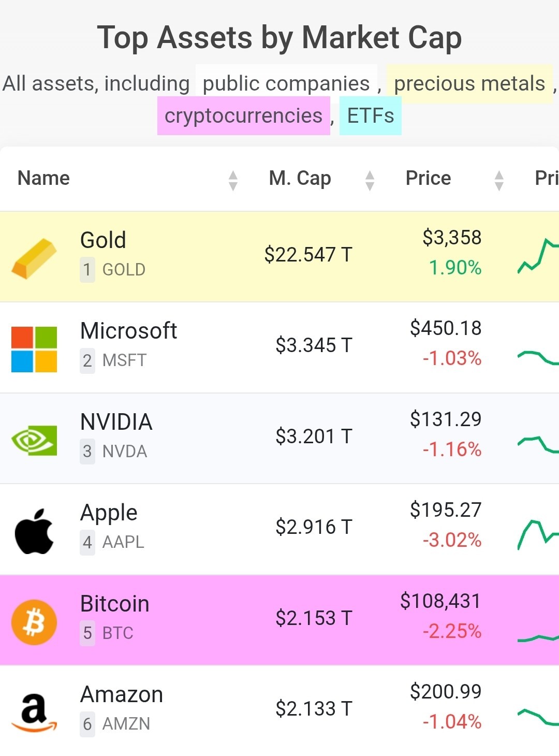Click the Microsoft logo icon
The image size is (559, 756).
[34, 350]
